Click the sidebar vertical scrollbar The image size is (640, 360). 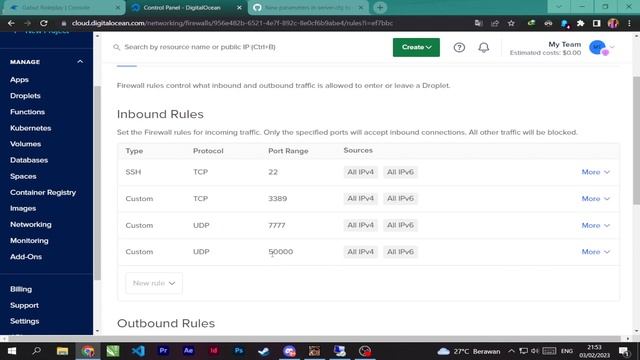97,183
